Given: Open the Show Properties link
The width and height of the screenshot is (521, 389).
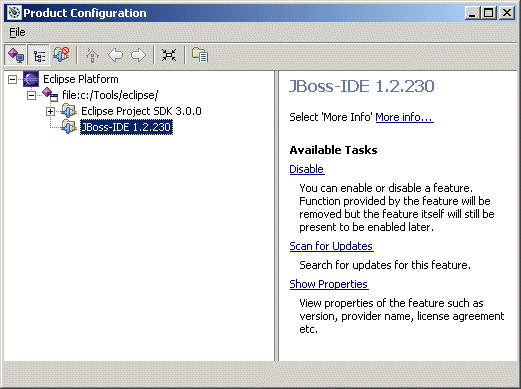Looking at the screenshot, I should [329, 284].
